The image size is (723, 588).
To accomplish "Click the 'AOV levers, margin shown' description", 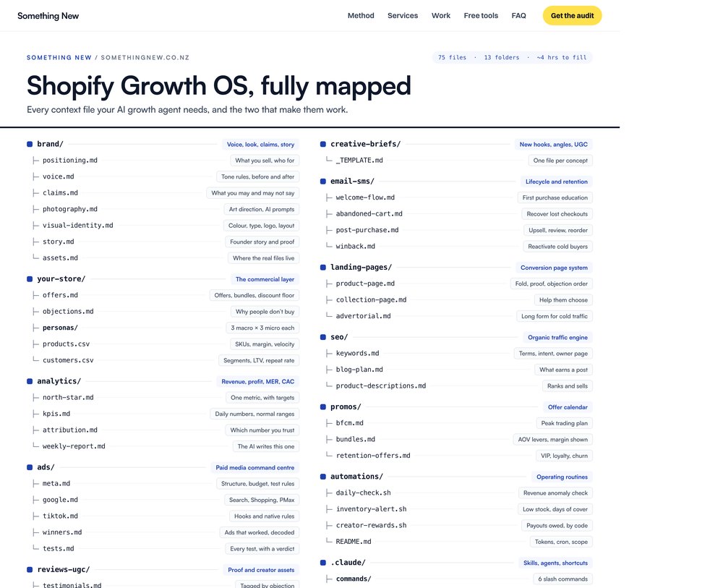I will pyautogui.click(x=553, y=440).
